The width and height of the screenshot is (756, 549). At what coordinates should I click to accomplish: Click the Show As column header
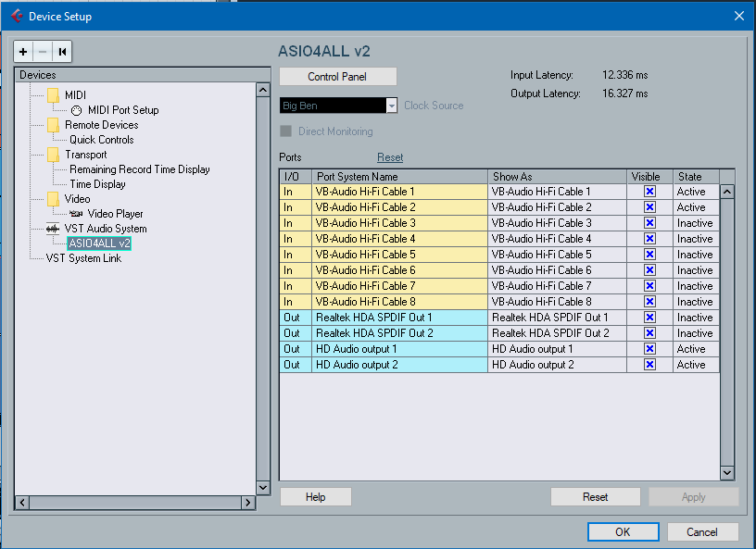558,177
